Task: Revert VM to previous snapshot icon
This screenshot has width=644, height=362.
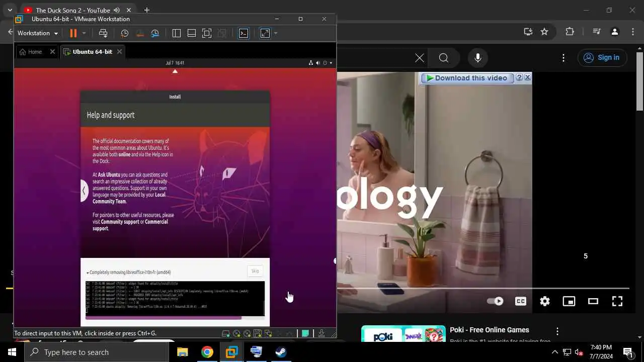Action: point(140,33)
